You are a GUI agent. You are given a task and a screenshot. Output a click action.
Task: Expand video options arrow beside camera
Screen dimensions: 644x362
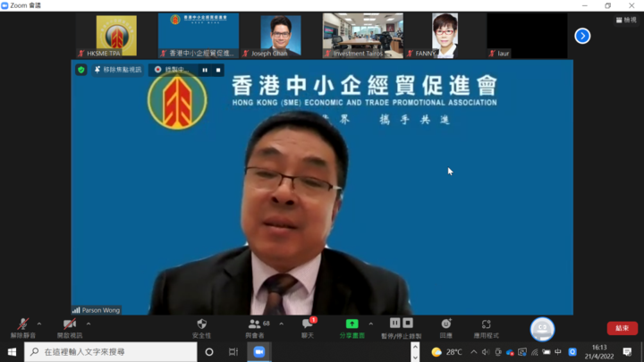[x=89, y=324]
